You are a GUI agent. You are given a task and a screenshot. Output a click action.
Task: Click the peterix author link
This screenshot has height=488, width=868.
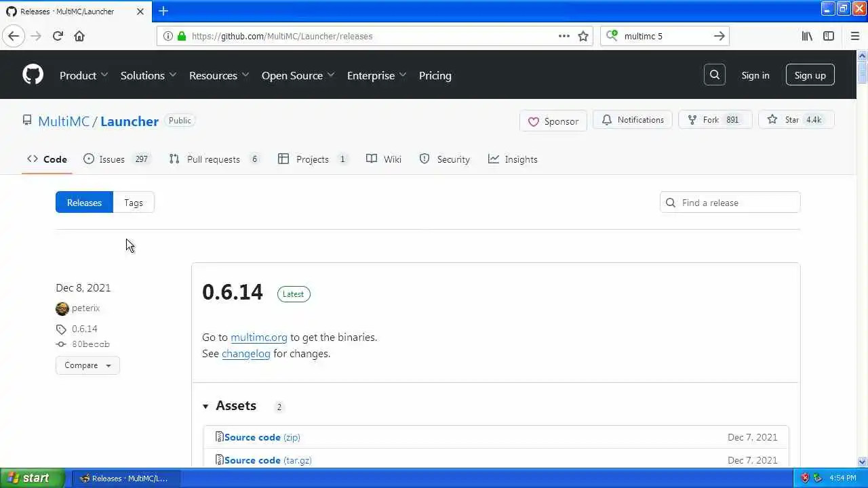point(85,308)
